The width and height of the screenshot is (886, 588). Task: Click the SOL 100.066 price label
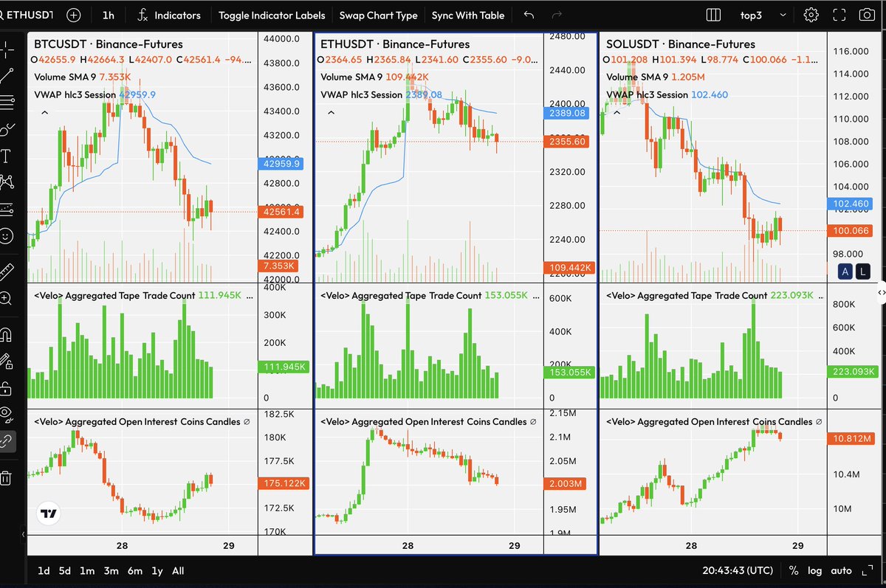pos(851,231)
